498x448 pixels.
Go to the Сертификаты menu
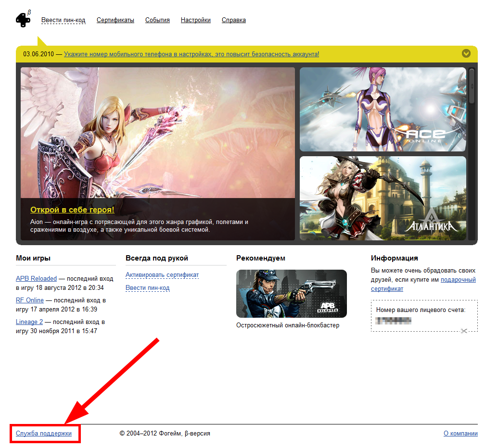115,20
